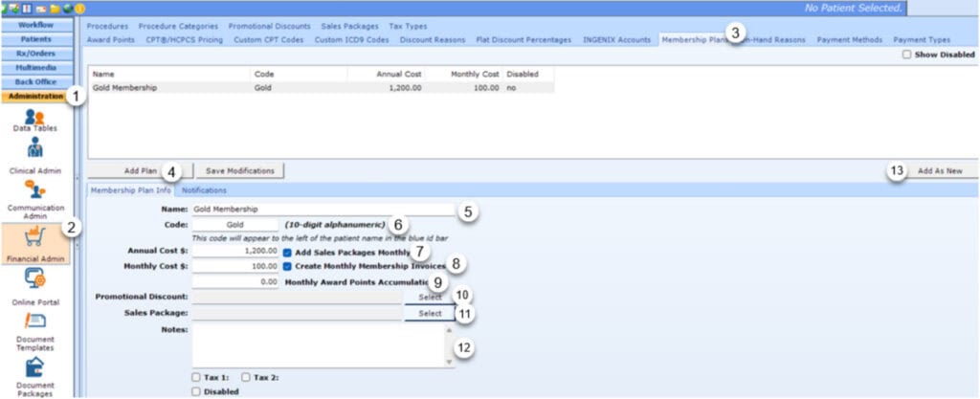Switch to the Notifications tab
Viewport: 980px width, 399px height.
pyautogui.click(x=204, y=190)
